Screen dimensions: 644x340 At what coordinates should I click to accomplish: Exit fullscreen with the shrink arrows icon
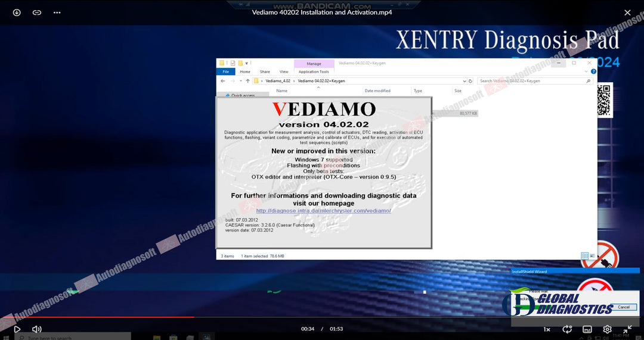[x=627, y=329]
